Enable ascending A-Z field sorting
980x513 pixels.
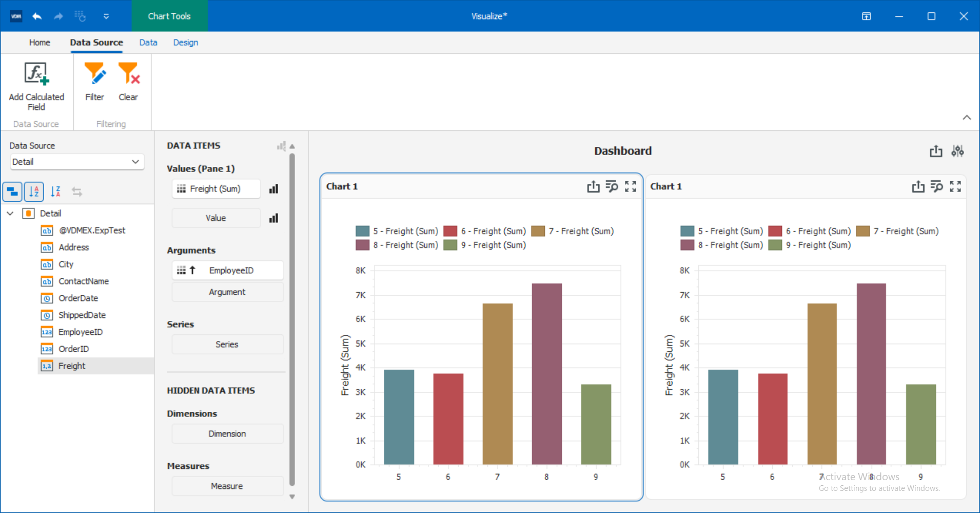34,191
